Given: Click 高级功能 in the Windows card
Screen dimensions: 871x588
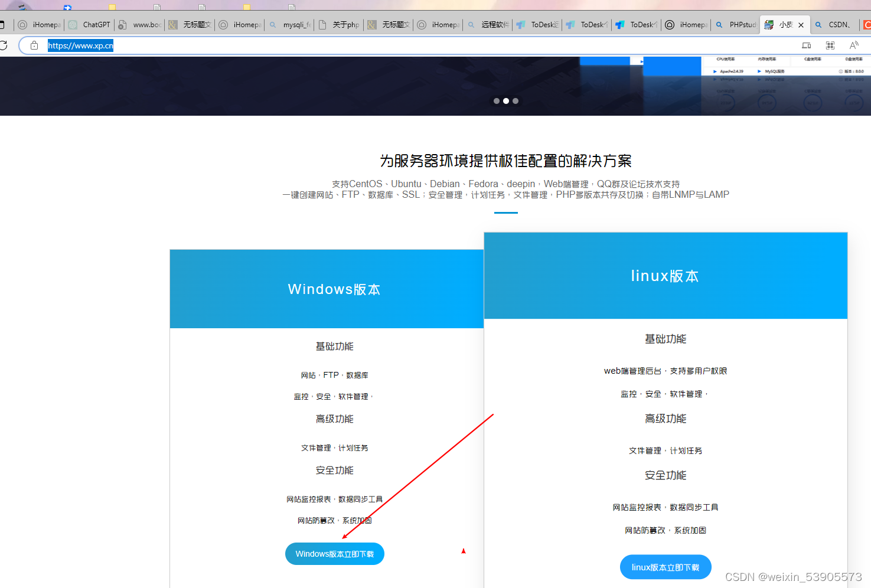Looking at the screenshot, I should pyautogui.click(x=335, y=419).
